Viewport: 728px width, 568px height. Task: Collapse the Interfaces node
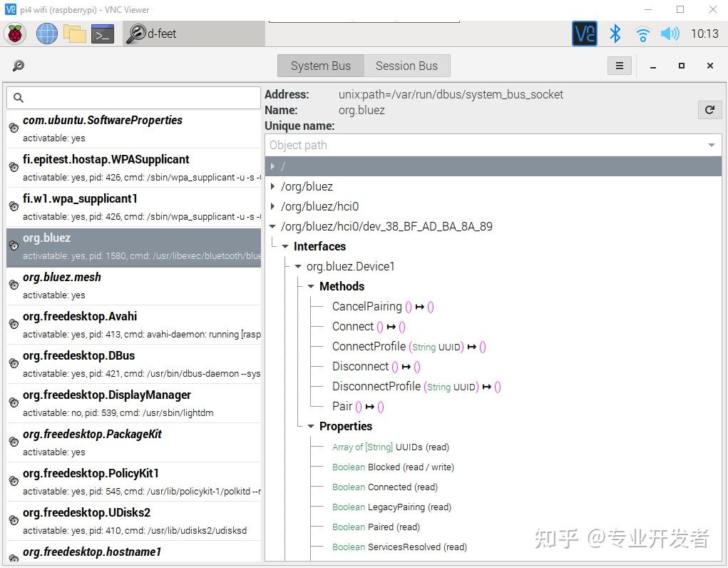(x=285, y=246)
